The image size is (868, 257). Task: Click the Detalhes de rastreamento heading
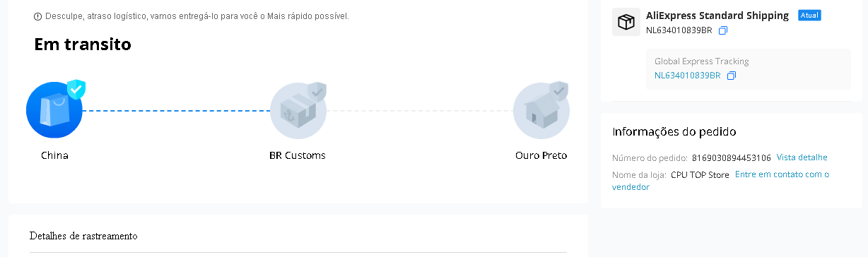[x=83, y=236]
